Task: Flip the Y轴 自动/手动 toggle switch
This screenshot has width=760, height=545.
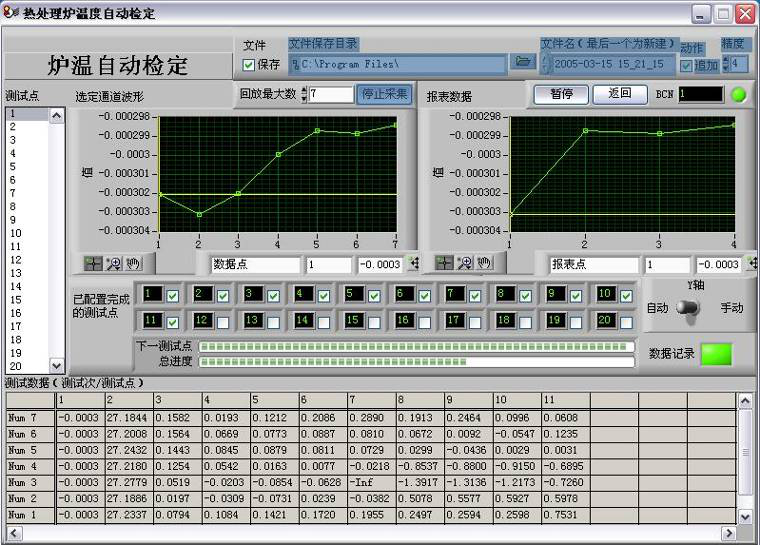Action: tap(688, 308)
